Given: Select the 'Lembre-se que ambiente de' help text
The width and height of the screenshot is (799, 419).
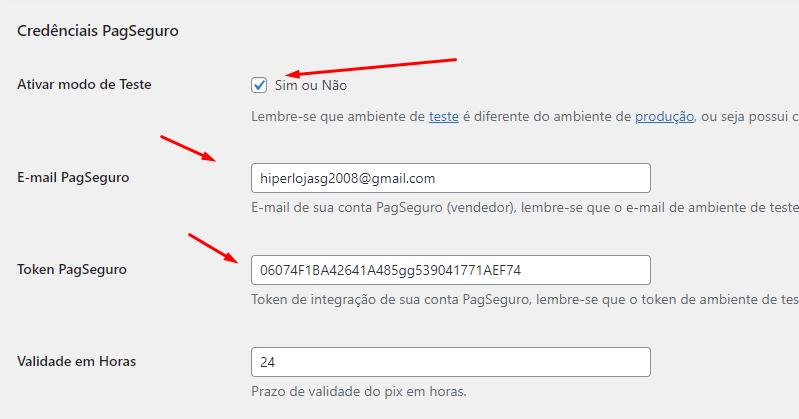Looking at the screenshot, I should [525, 117].
